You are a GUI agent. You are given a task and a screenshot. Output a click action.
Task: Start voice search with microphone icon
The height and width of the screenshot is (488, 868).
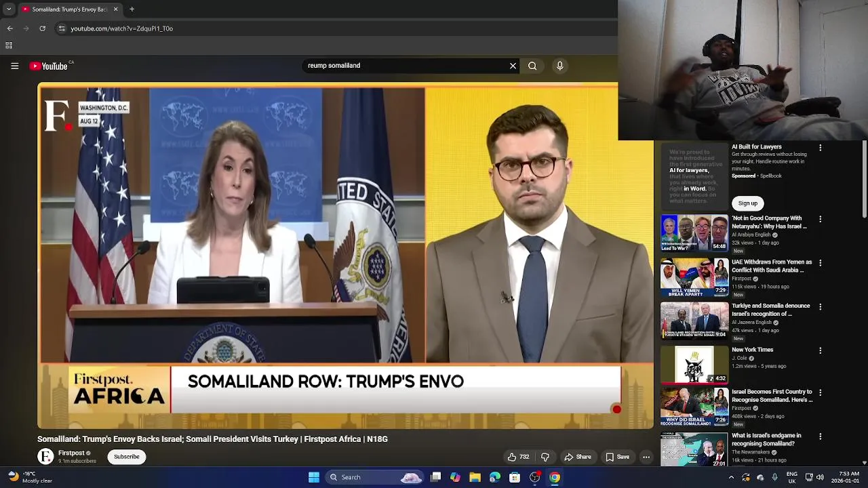(x=559, y=66)
